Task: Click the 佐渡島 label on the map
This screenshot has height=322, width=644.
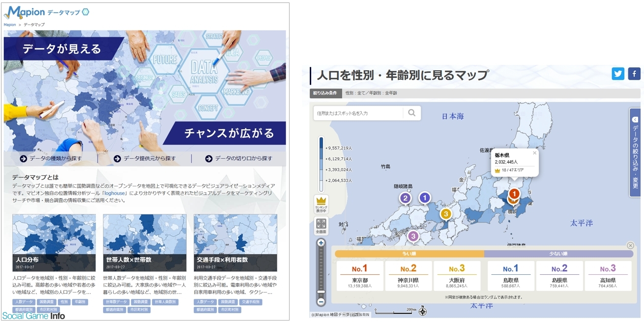Action: click(x=487, y=150)
